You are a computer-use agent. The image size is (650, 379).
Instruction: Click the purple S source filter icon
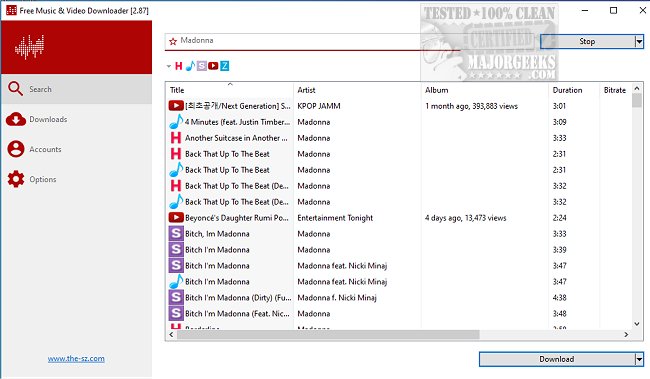(201, 66)
